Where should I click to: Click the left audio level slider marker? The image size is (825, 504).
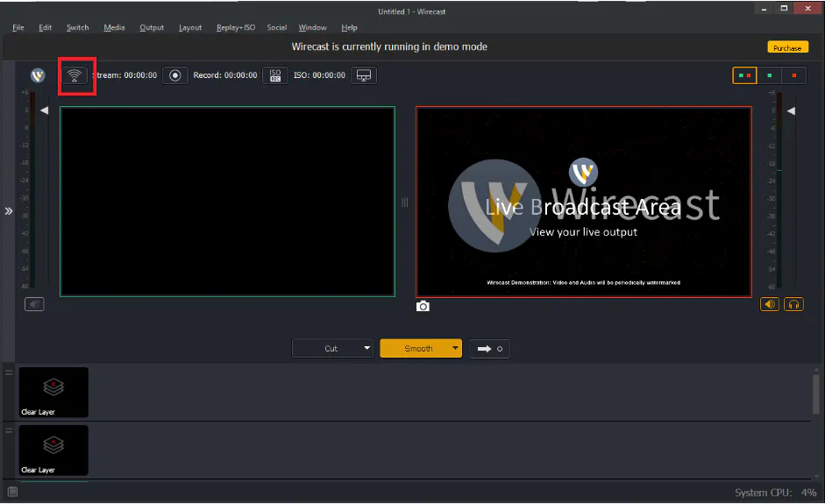(x=44, y=110)
